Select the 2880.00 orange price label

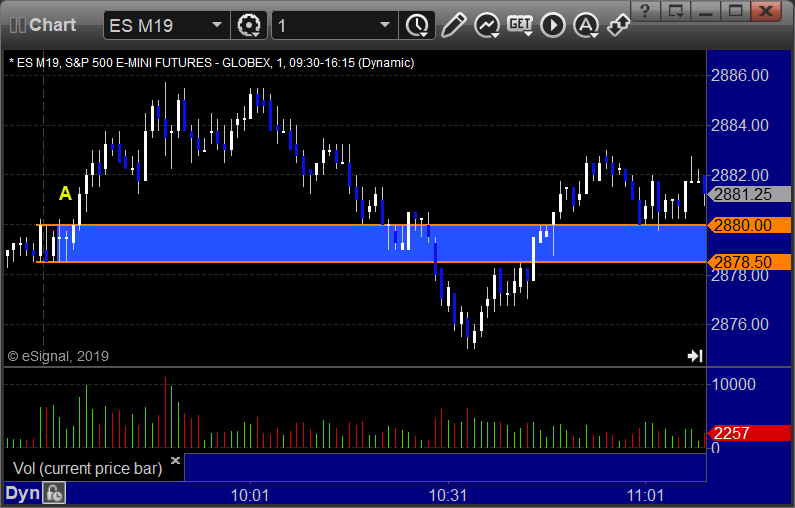coord(749,225)
